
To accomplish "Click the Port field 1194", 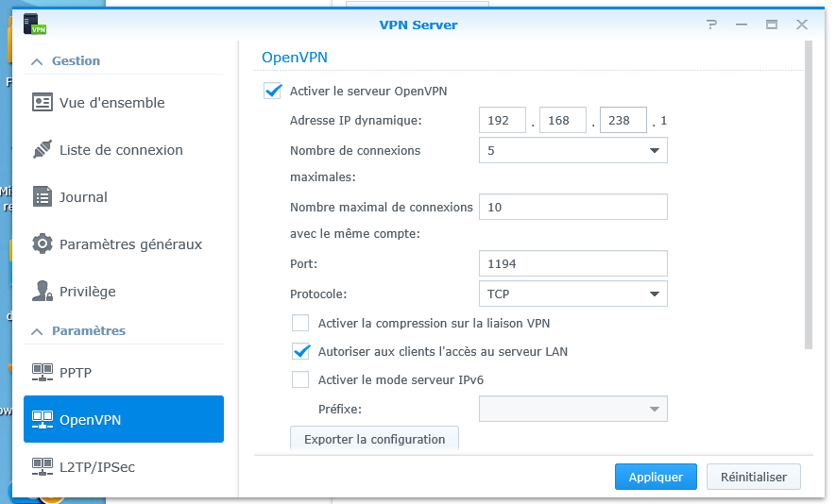I will pos(573,263).
